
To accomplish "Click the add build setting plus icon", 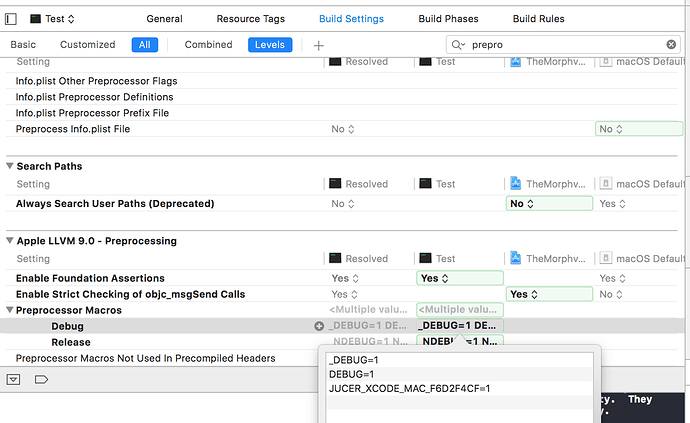I will pos(319,45).
